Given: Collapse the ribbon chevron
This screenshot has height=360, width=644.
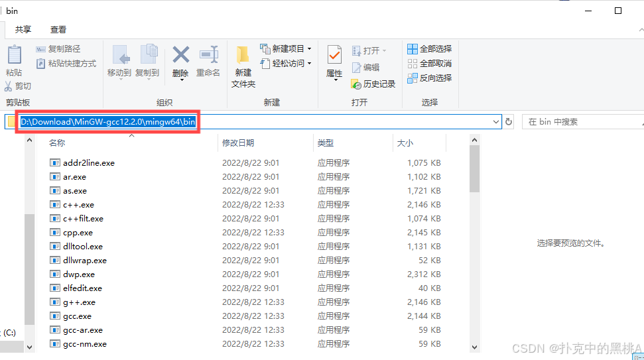Looking at the screenshot, I should [x=641, y=30].
